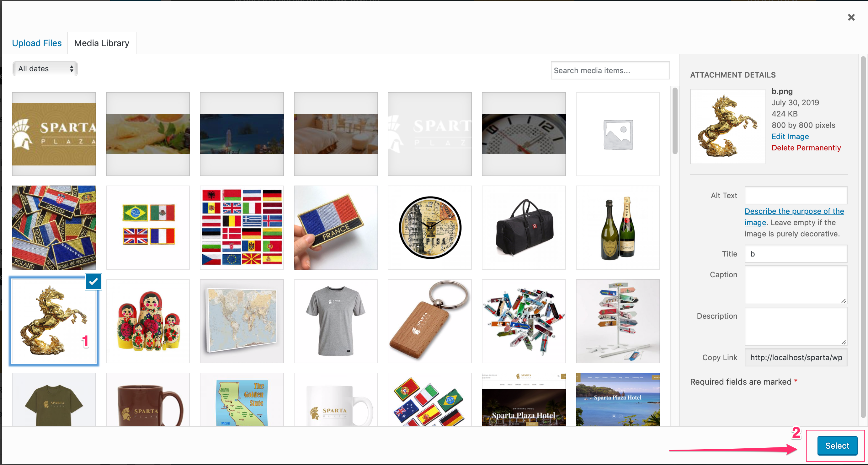Click into the Alt Text field
This screenshot has height=465, width=868.
(796, 196)
